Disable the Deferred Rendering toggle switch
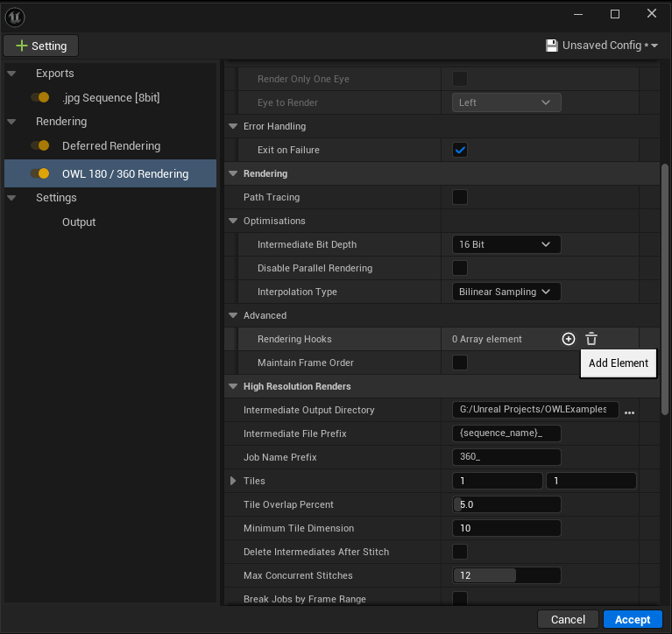The image size is (672, 634). 39,146
